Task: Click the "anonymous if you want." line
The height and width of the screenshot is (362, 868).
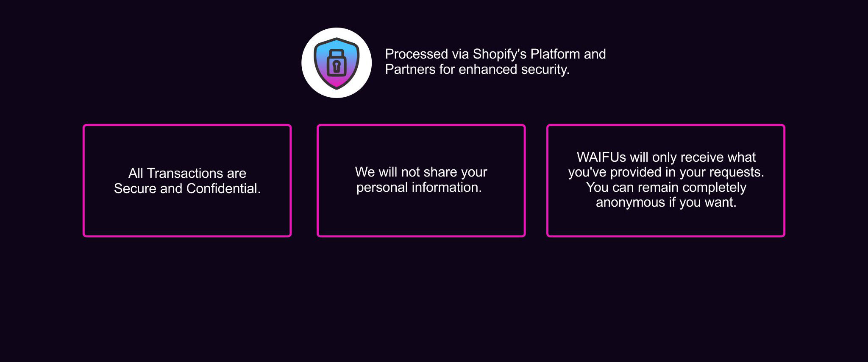Action: pos(666,202)
